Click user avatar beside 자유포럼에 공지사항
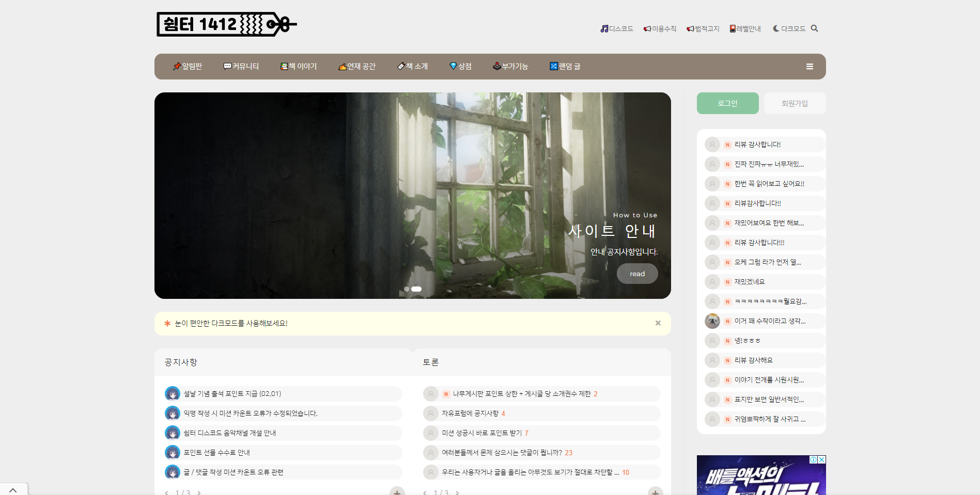The width and height of the screenshot is (980, 495). click(x=431, y=413)
